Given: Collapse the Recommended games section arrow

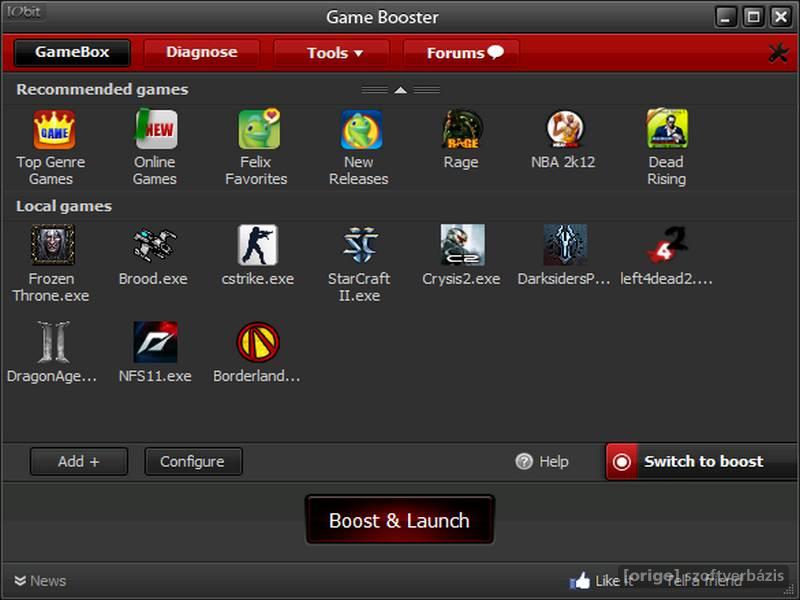Looking at the screenshot, I should coord(401,90).
